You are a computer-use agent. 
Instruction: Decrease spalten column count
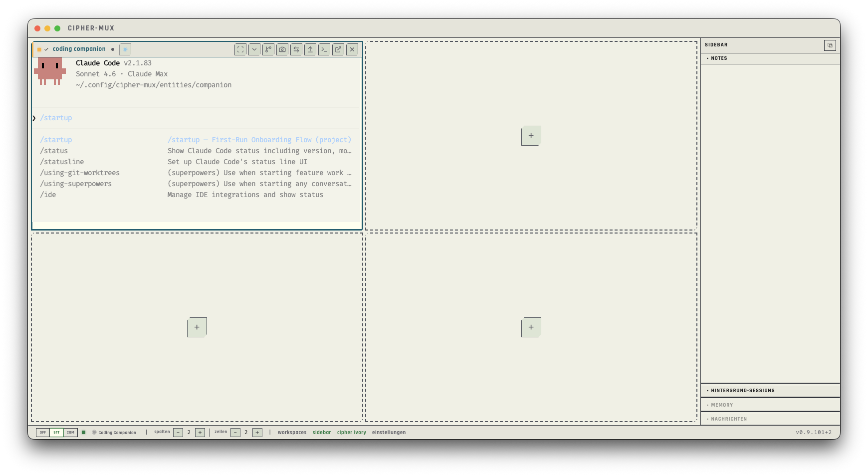click(x=178, y=433)
